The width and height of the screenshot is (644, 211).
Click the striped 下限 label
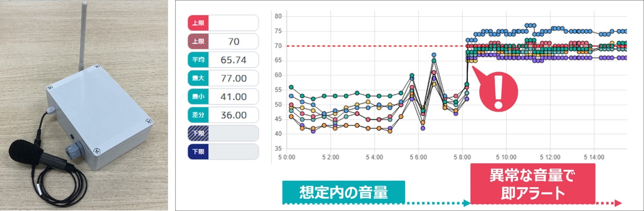point(198,134)
